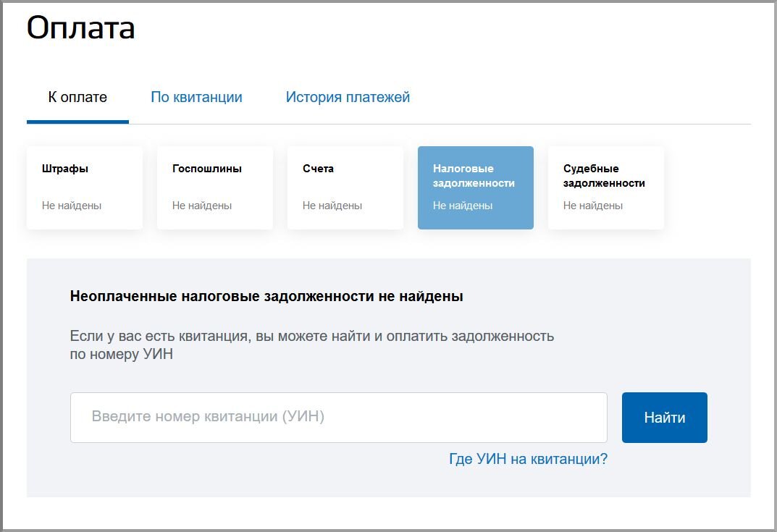Open the По квитанции tab
This screenshot has width=777, height=532.
tap(197, 96)
